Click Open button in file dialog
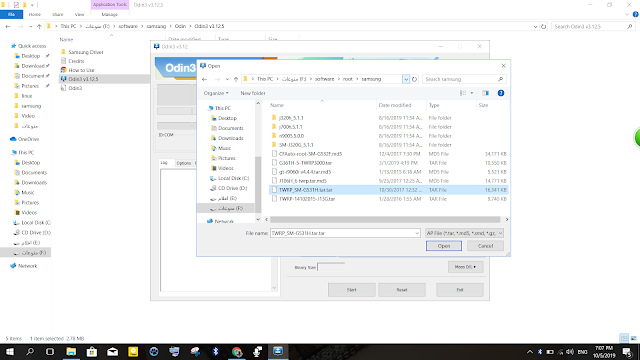 pos(444,246)
